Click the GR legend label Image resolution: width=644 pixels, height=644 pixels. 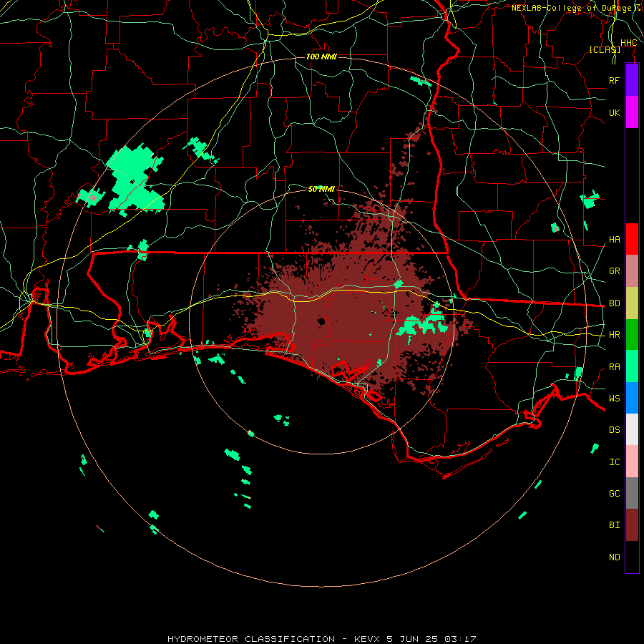tap(615, 271)
